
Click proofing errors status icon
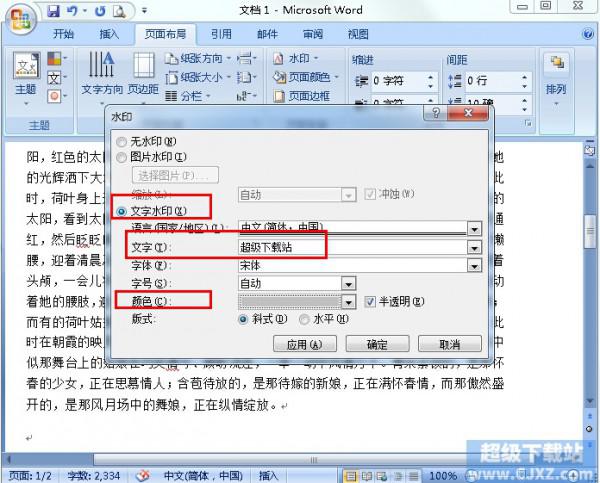tap(143, 476)
